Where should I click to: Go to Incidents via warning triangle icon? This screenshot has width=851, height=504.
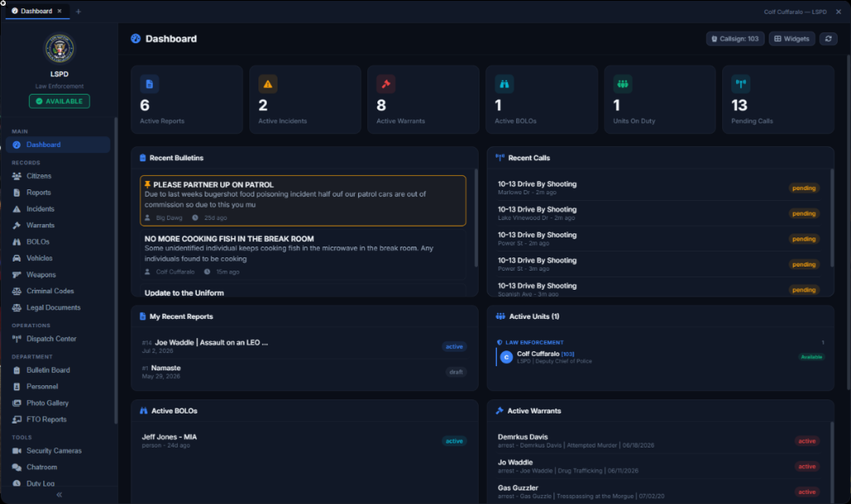17,209
